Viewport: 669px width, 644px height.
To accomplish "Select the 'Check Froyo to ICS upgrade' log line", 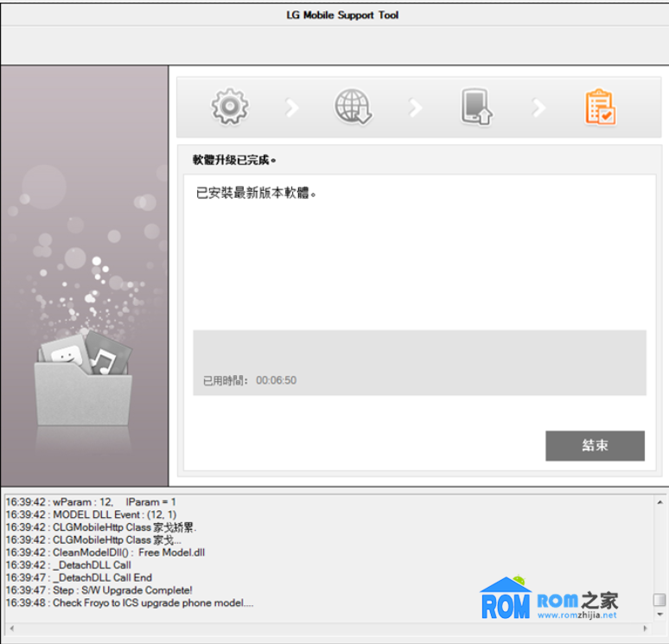I will coord(130,603).
